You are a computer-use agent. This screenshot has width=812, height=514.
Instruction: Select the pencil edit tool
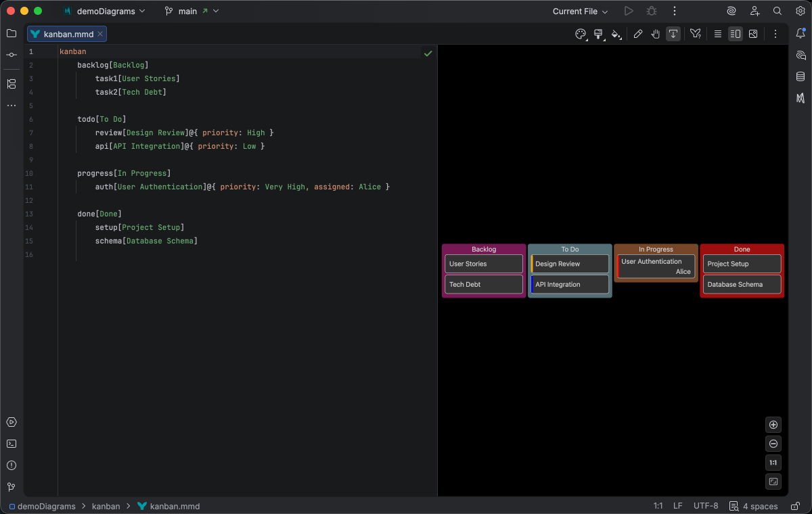point(637,34)
